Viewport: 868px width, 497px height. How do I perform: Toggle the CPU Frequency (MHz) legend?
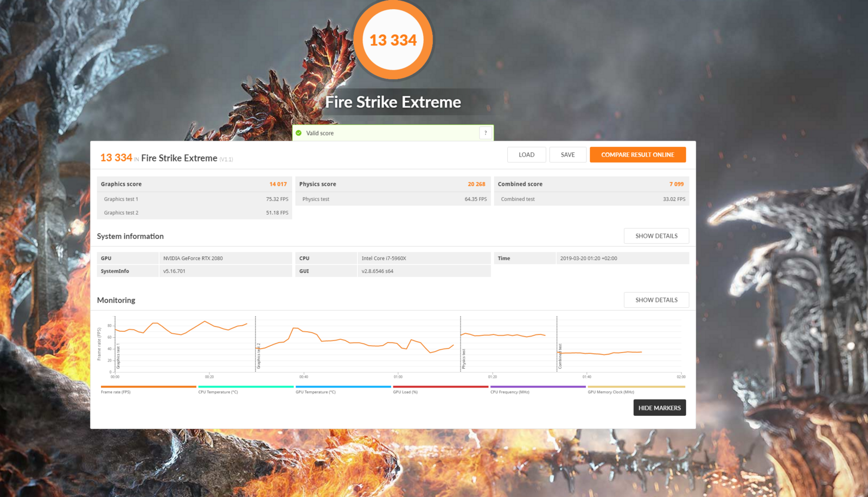(x=538, y=389)
